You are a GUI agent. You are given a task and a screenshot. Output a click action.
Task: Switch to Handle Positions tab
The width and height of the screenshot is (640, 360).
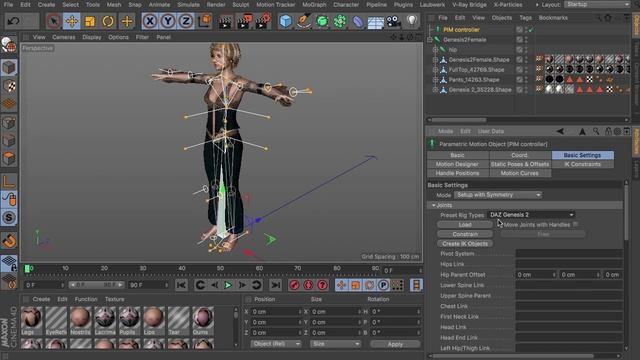click(x=457, y=173)
